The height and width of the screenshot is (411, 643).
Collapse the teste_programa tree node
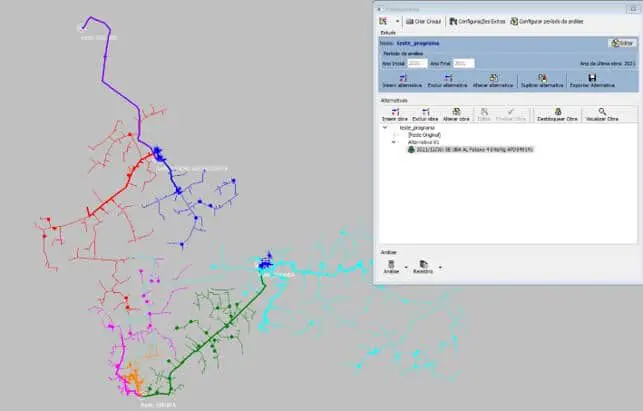pos(385,128)
